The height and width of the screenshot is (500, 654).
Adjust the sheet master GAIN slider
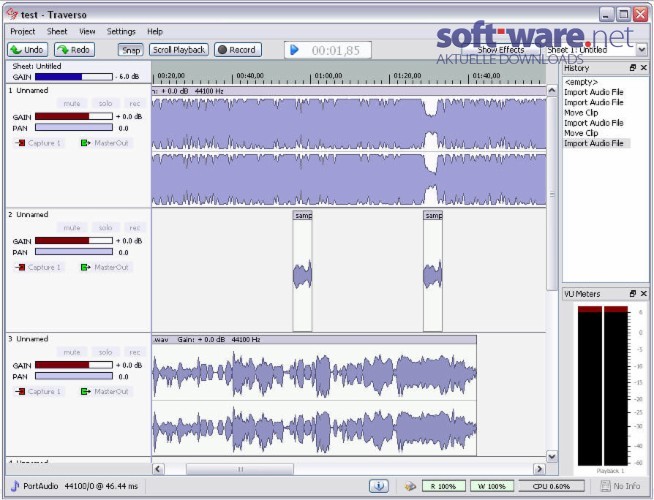74,77
